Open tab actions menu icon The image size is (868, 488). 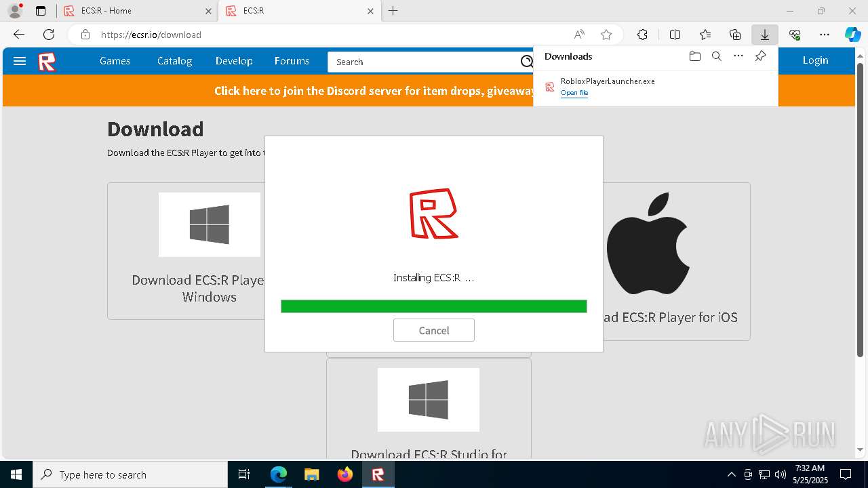tap(41, 11)
